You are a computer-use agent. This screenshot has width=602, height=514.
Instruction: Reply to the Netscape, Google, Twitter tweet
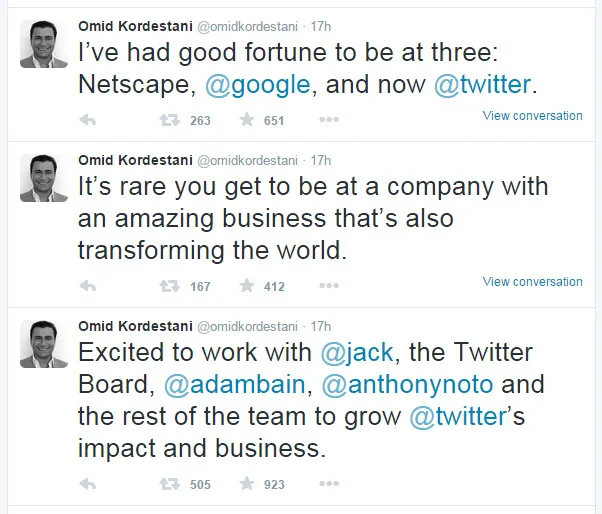(87, 120)
